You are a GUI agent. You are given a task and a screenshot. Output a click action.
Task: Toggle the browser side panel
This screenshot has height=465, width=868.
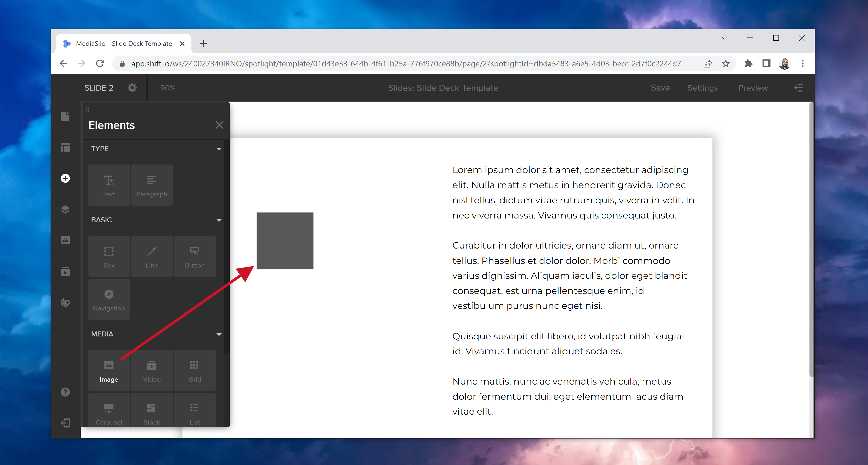(766, 63)
